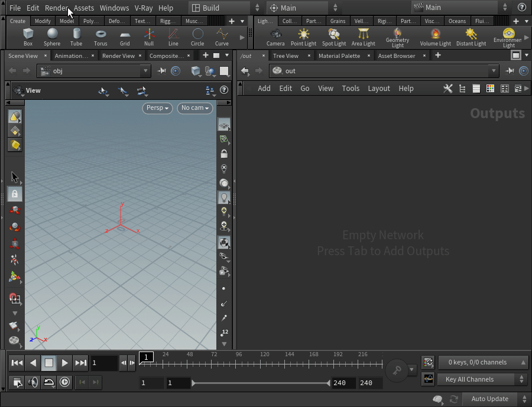Toggle the viewport lock camera padlock

224,154
